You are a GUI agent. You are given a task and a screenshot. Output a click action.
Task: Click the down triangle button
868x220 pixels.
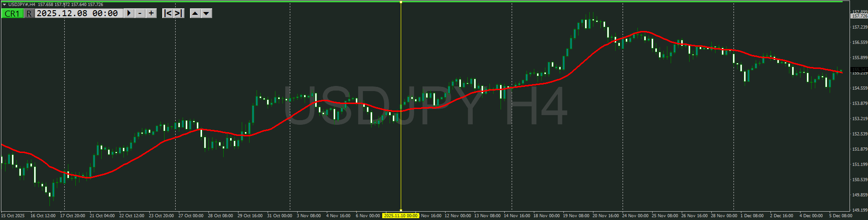pos(207,13)
